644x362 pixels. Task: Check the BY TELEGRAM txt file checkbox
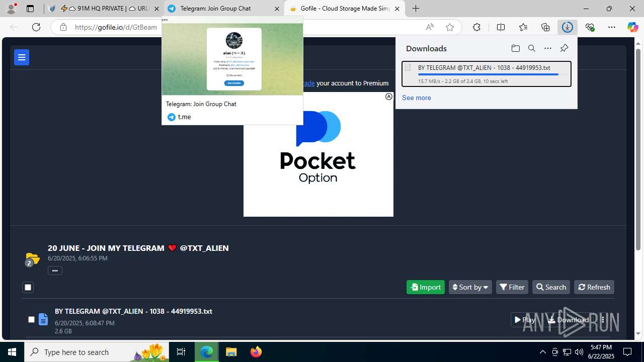pos(31,319)
